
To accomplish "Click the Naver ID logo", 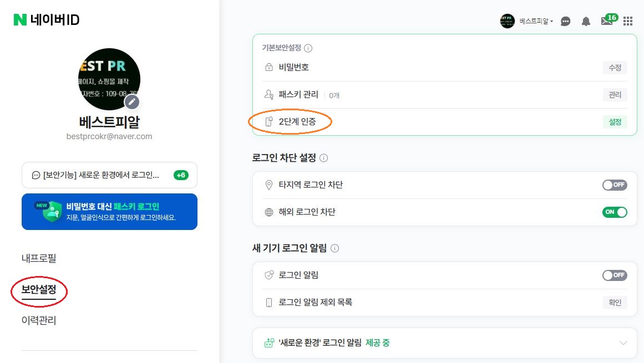I will (47, 20).
